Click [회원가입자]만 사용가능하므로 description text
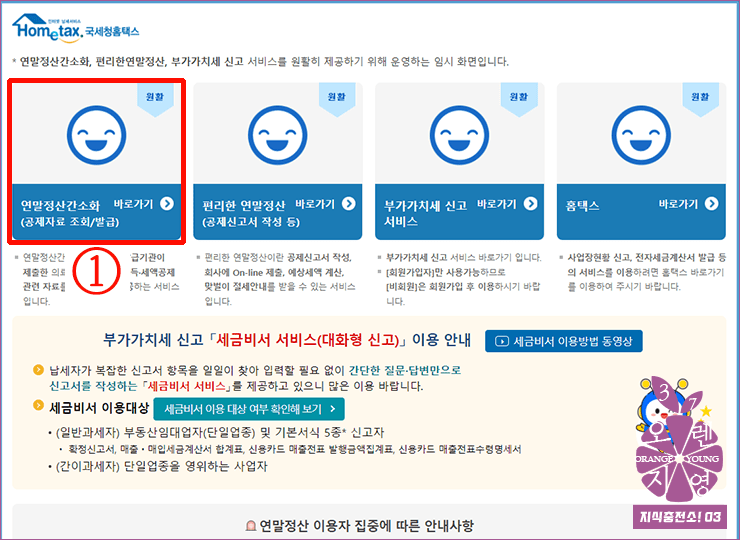740x540 pixels. 463,287
